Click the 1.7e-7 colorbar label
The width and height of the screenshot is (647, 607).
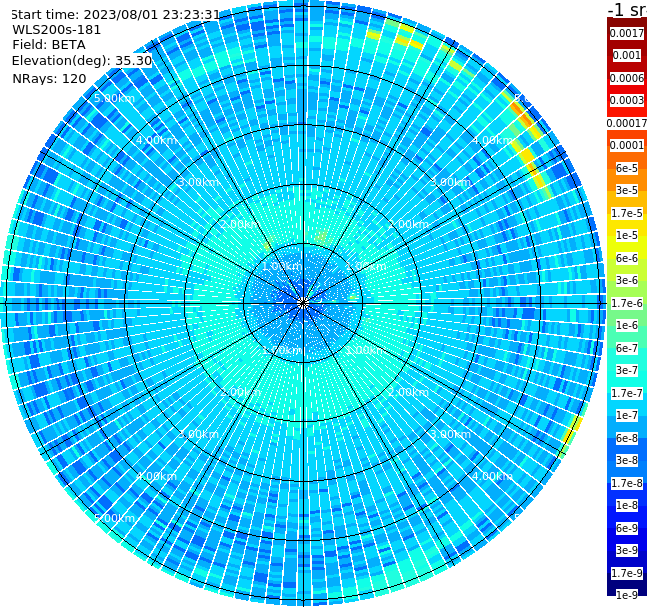(x=627, y=393)
